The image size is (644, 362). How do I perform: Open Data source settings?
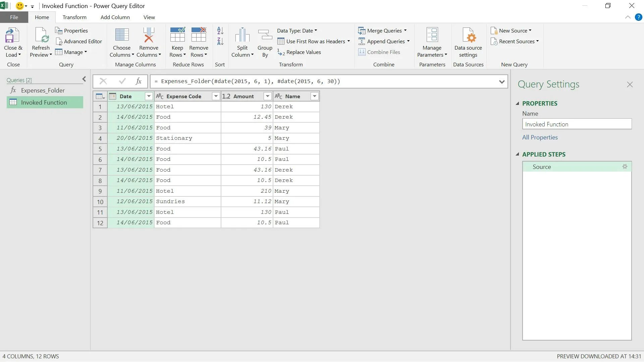coord(468,36)
